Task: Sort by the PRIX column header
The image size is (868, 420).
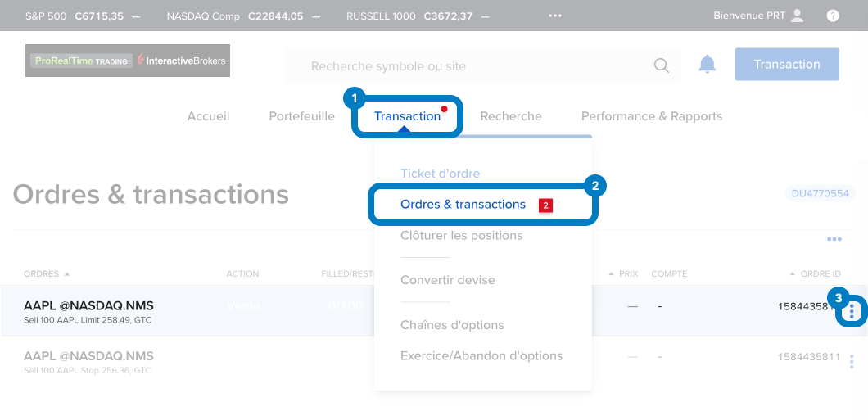Action: (627, 273)
